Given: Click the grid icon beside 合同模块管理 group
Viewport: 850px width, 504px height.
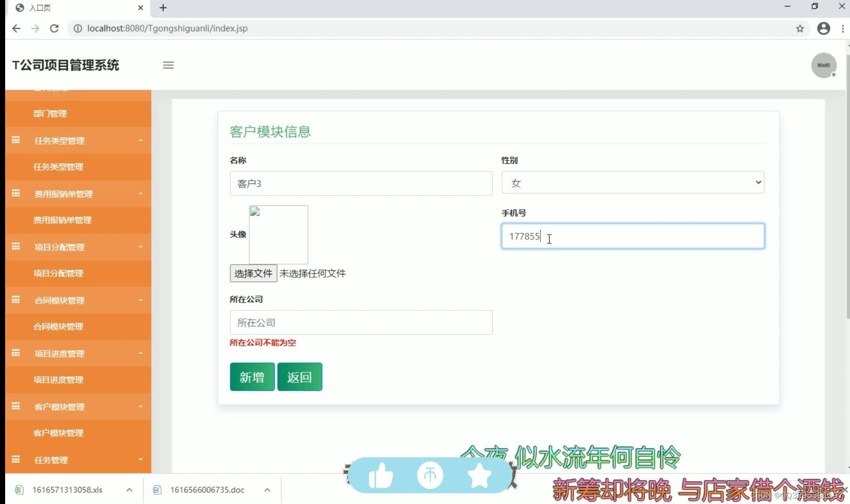Looking at the screenshot, I should [16, 300].
